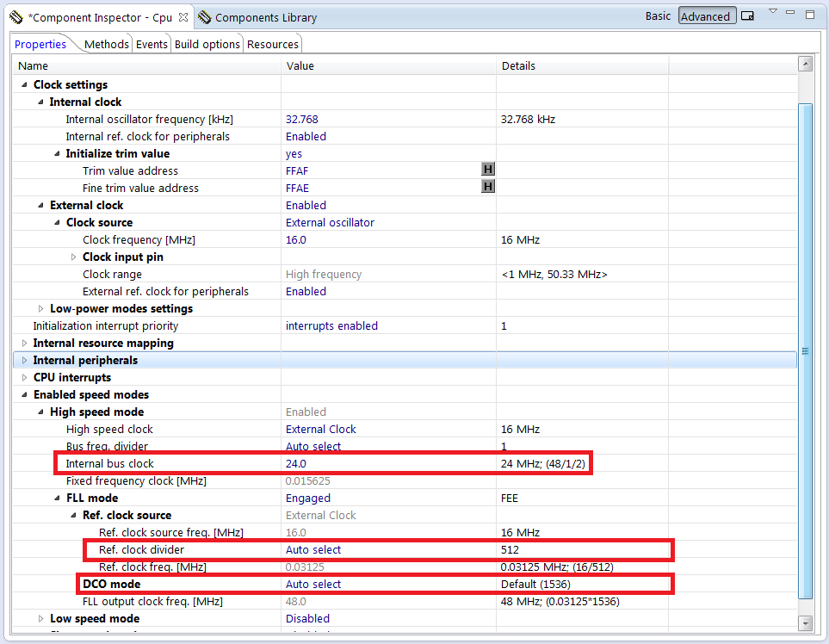This screenshot has height=644, width=829.
Task: Click the Value column header
Action: tap(388, 66)
